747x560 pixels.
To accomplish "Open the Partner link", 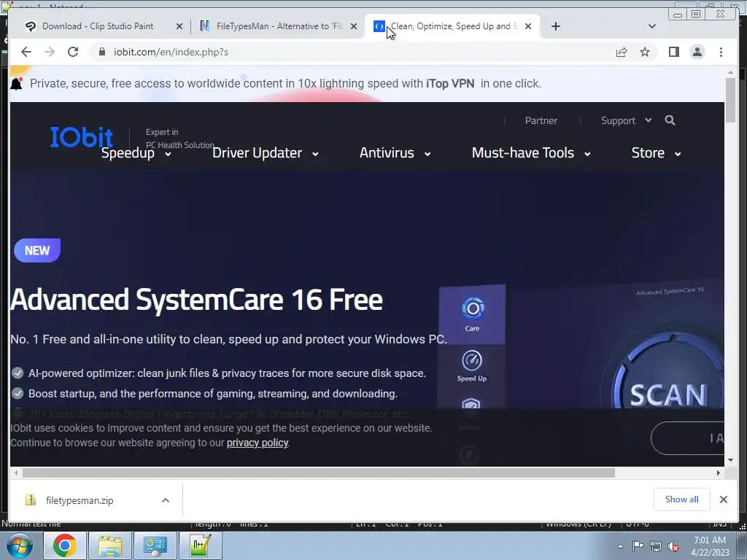I will coord(541,120).
